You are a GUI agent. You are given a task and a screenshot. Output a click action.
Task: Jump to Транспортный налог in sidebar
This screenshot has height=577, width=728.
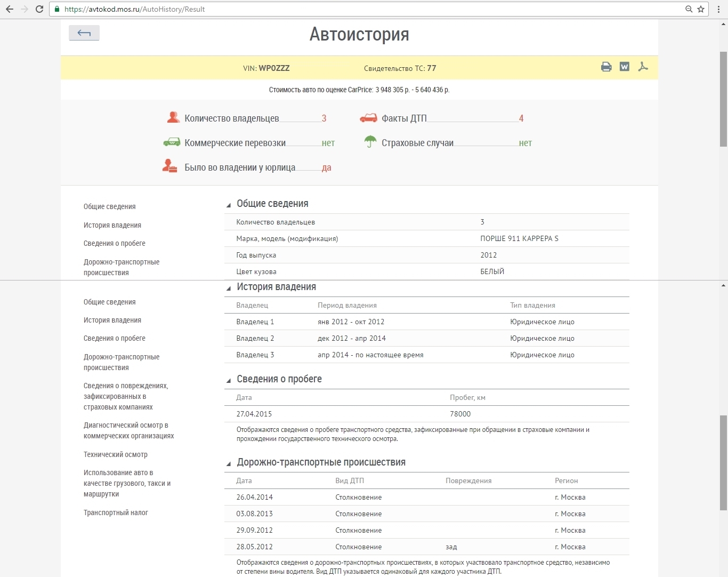click(116, 512)
